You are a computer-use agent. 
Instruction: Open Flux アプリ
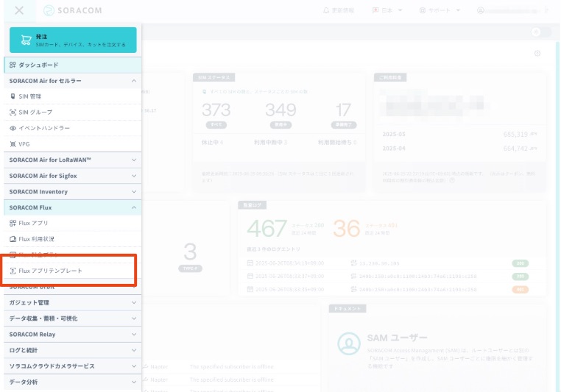(x=73, y=223)
